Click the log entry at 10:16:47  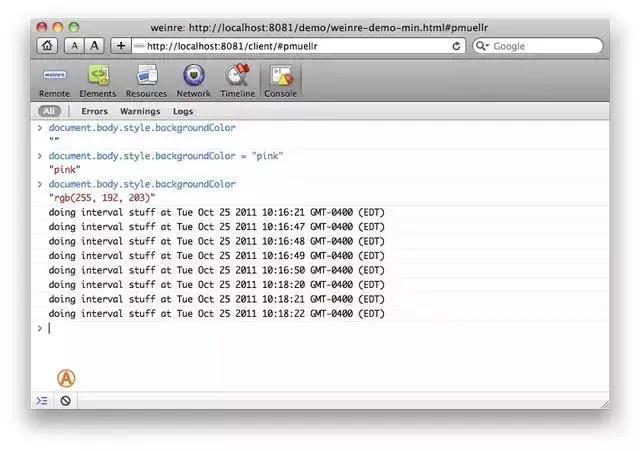[216, 227]
